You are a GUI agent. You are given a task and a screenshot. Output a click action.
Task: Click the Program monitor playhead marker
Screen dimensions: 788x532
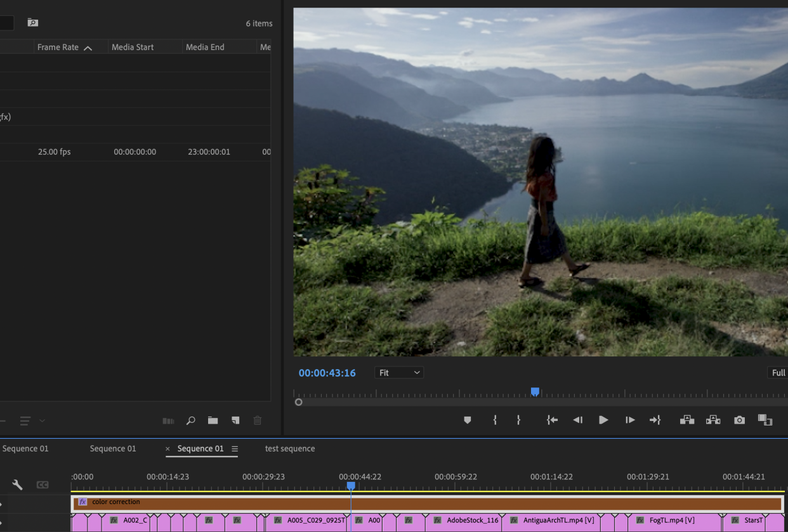[535, 392]
